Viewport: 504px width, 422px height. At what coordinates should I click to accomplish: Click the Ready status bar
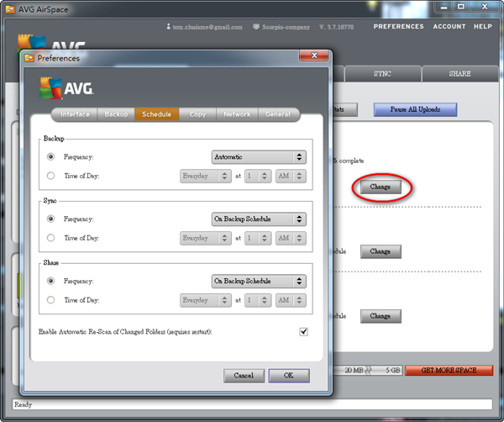252,404
